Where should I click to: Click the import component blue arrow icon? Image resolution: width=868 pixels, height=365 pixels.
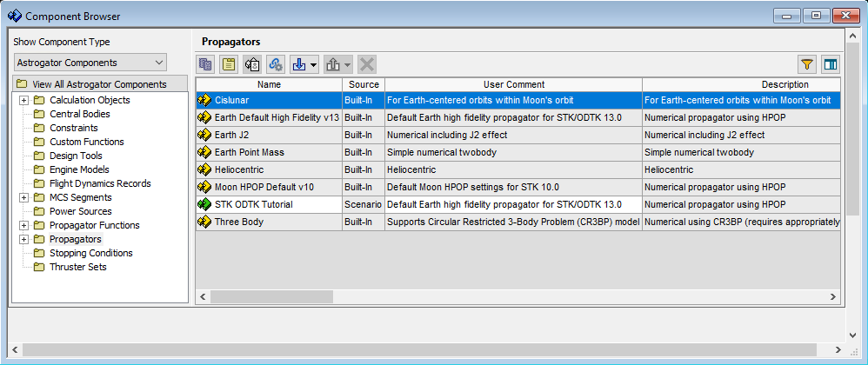298,63
